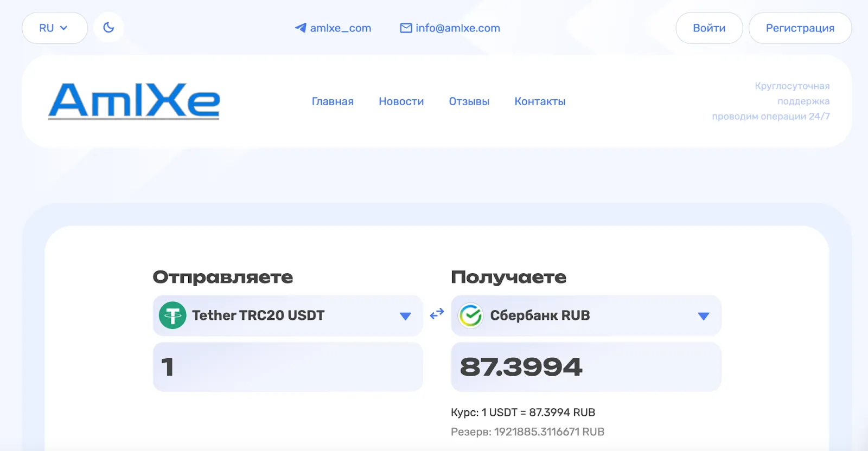Click the send amount field showing 1
The image size is (868, 451).
[288, 367]
